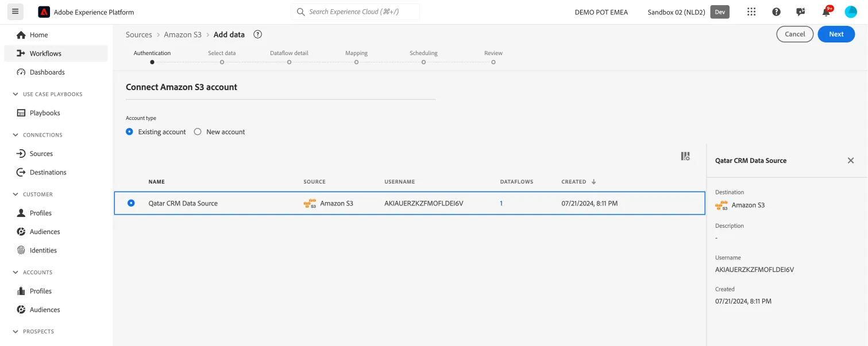868x346 pixels.
Task: Select the Qatar CRM Data Source row radio
Action: 131,203
